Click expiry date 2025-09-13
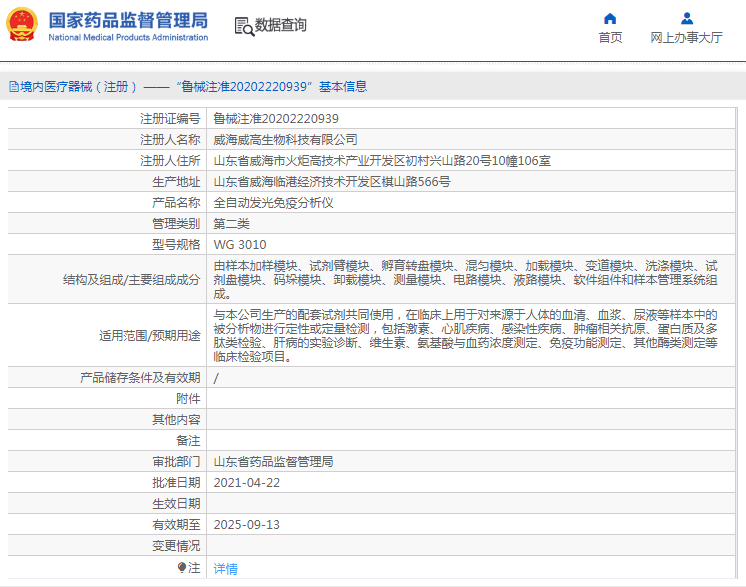This screenshot has height=587, width=746. tap(246, 524)
